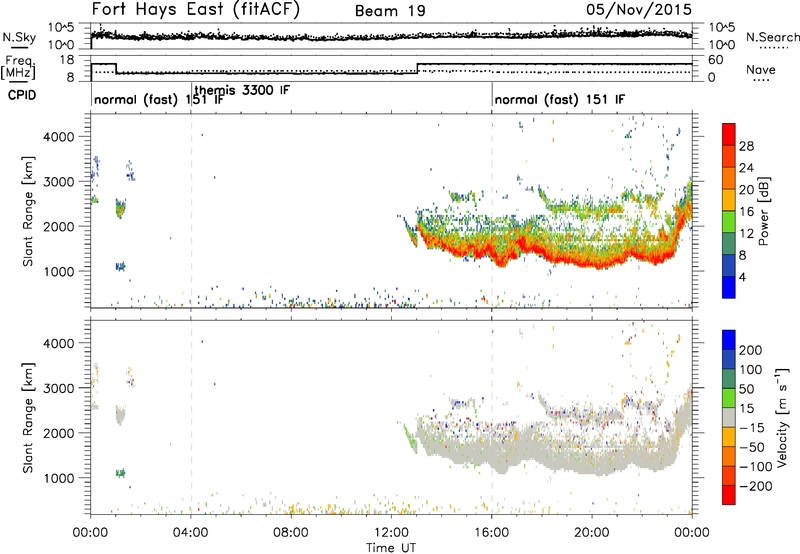This screenshot has width=800, height=554.
Task: Click the '4' power colorbar tick
Action: point(742,277)
